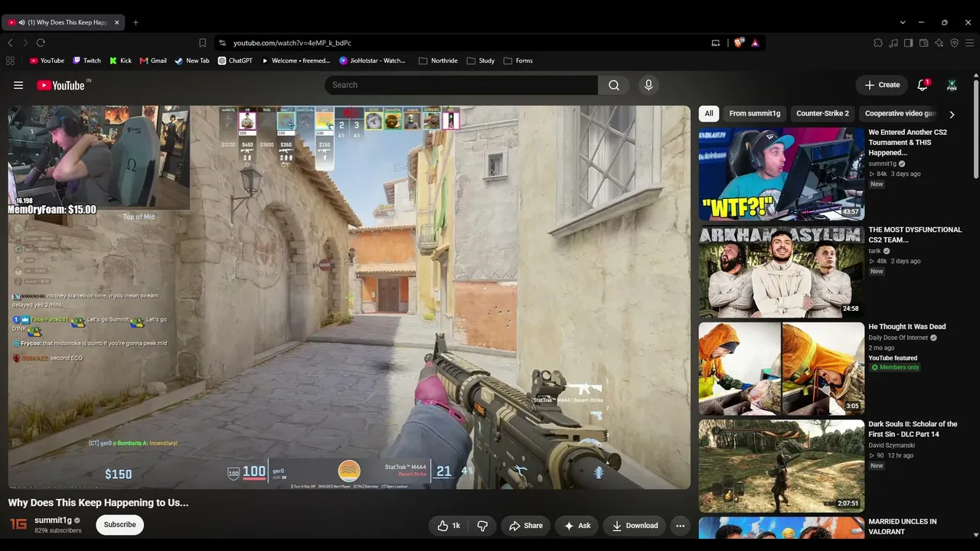Click the browser address bar URL
This screenshot has height=551, width=980.
point(292,43)
